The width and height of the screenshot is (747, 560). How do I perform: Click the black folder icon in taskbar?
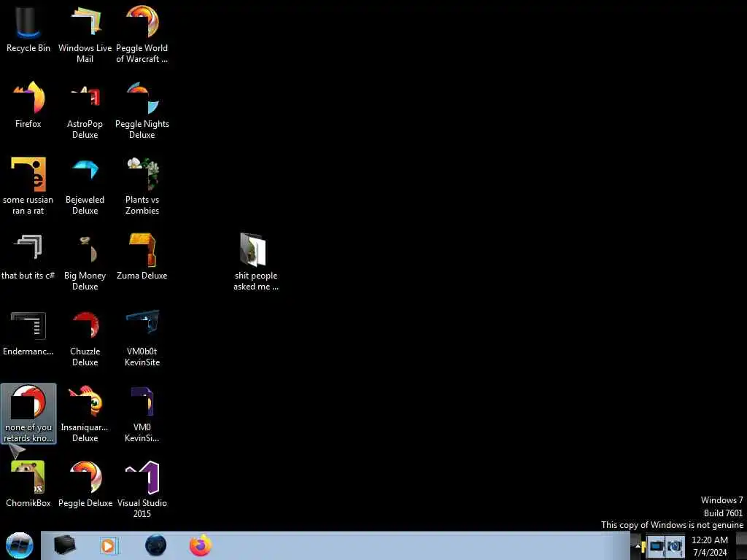65,545
